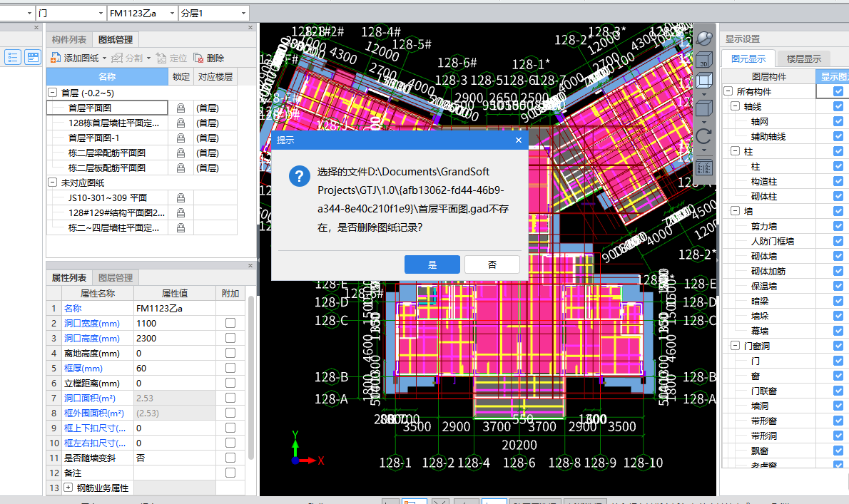Toggle lock for JS10-301~309 平面
Image resolution: width=849 pixels, height=504 pixels.
[181, 198]
